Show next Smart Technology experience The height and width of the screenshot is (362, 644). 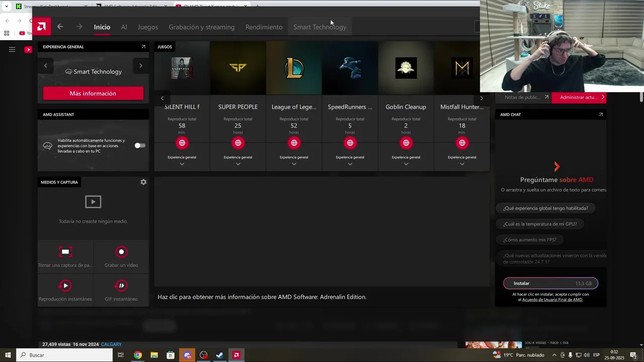(x=141, y=65)
